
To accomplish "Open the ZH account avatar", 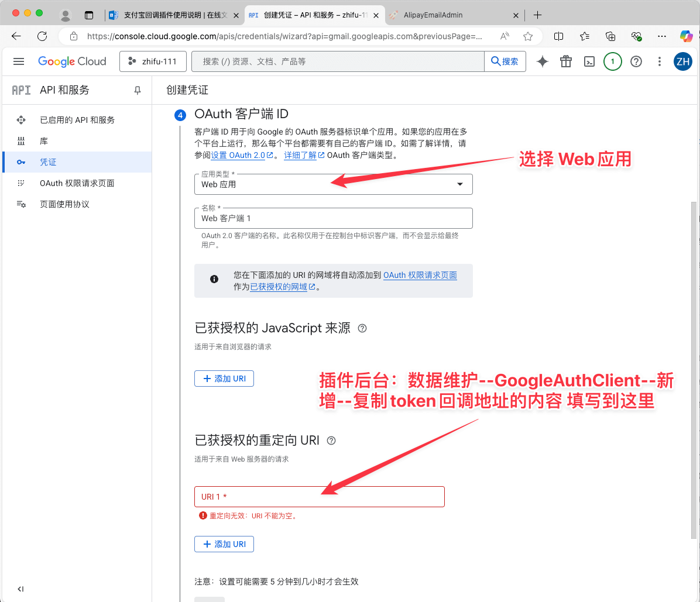I will coord(682,61).
